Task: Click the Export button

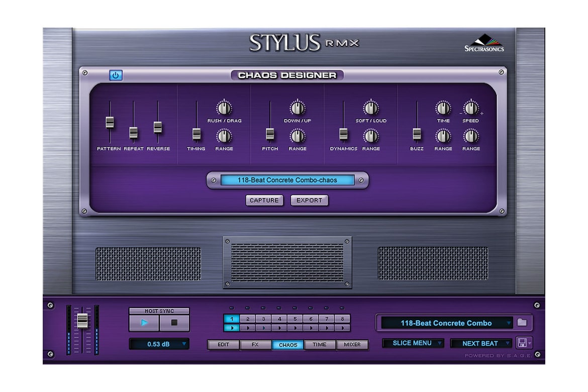Action: coord(310,201)
